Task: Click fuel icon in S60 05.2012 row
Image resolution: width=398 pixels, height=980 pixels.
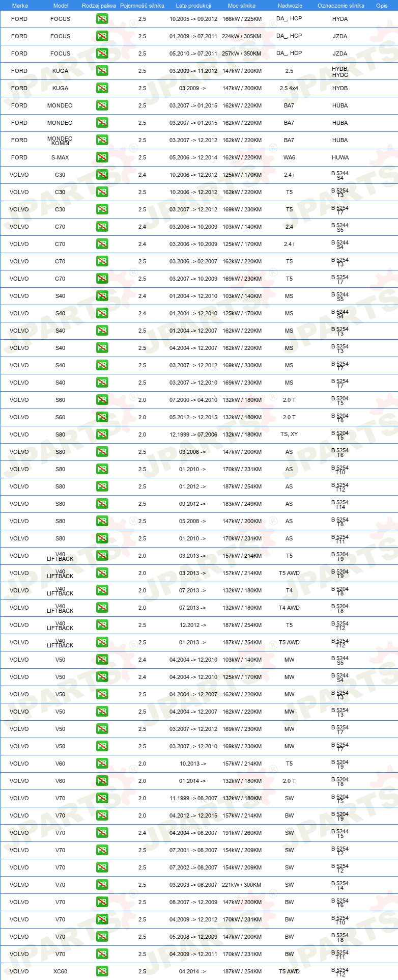Action: (x=102, y=417)
